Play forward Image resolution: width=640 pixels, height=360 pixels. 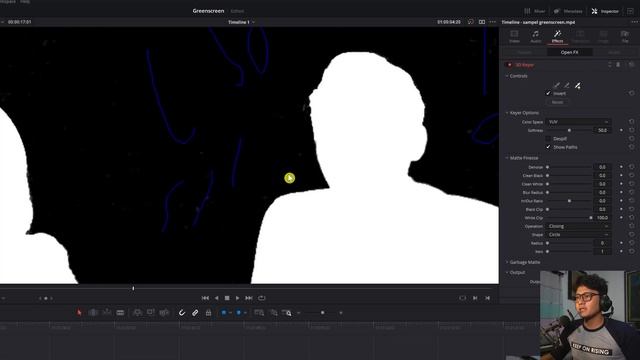point(238,298)
